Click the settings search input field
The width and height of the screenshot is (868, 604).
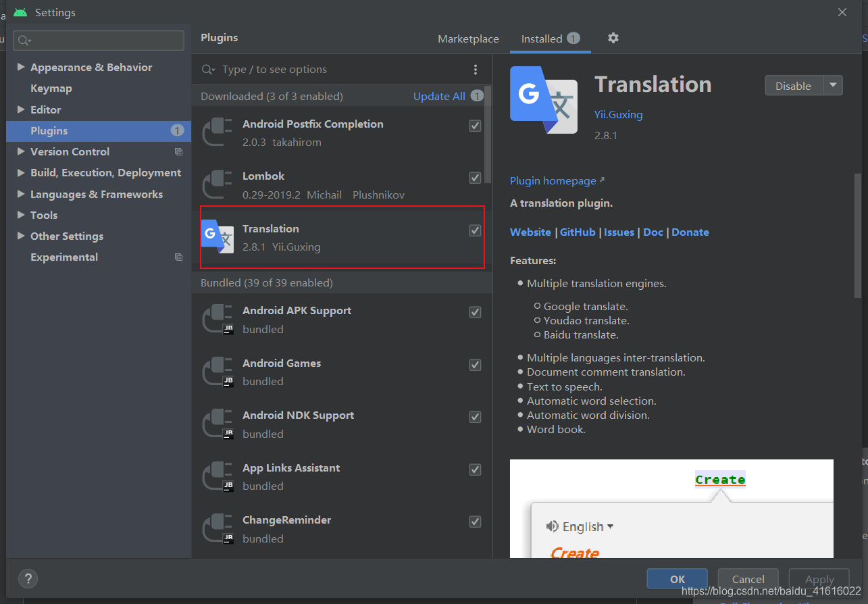tap(99, 41)
